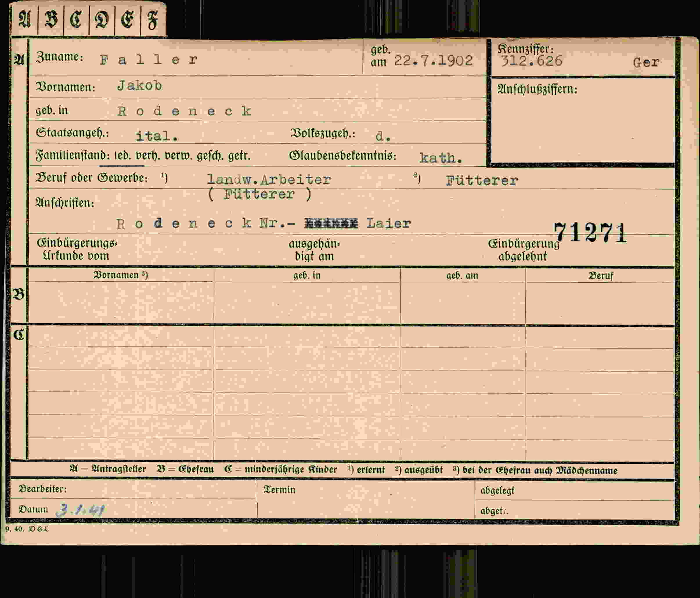The width and height of the screenshot is (700, 598).
Task: Click the footnote '1) erlernt'
Action: click(366, 470)
